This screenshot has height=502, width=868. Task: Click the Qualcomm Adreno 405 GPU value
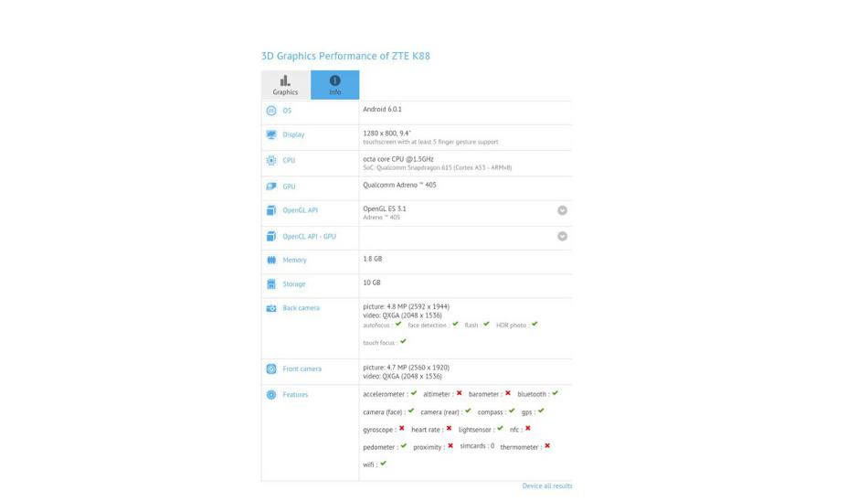(399, 185)
